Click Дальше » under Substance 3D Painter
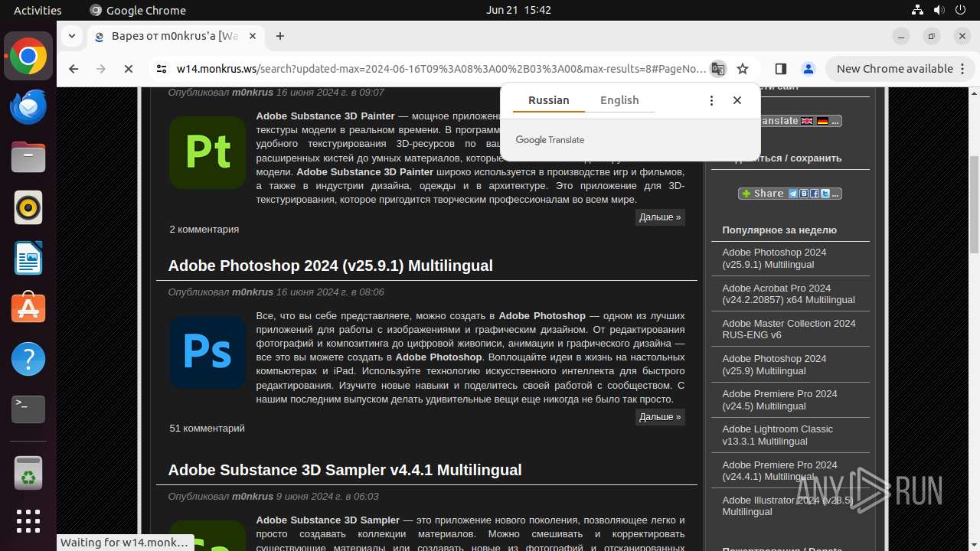Image resolution: width=980 pixels, height=551 pixels. click(x=660, y=217)
